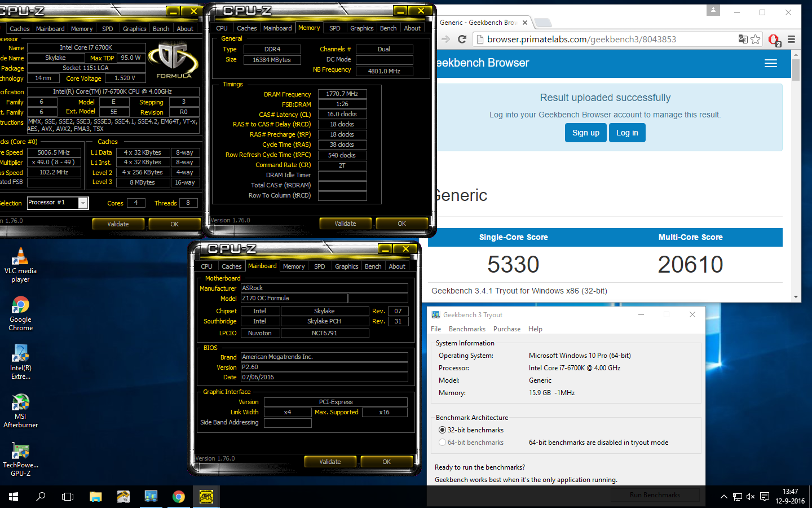Select the multi-core score 20610
The height and width of the screenshot is (508, 812).
(690, 264)
